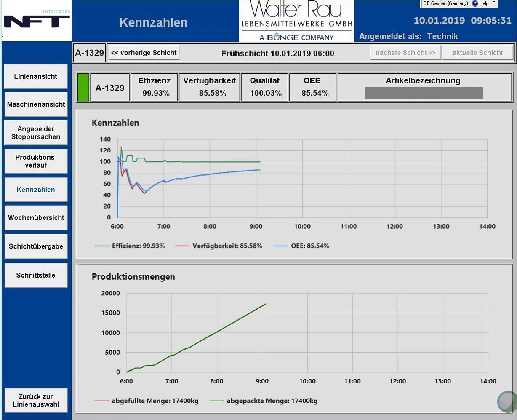Screen dimensions: 517x420
Task: Click the OEE 85.54% tile
Action: 313,87
